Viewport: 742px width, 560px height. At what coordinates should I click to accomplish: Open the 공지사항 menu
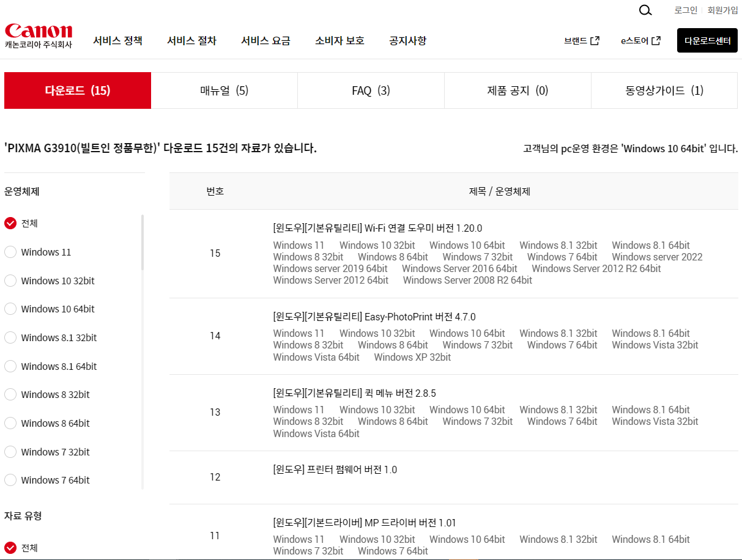407,40
